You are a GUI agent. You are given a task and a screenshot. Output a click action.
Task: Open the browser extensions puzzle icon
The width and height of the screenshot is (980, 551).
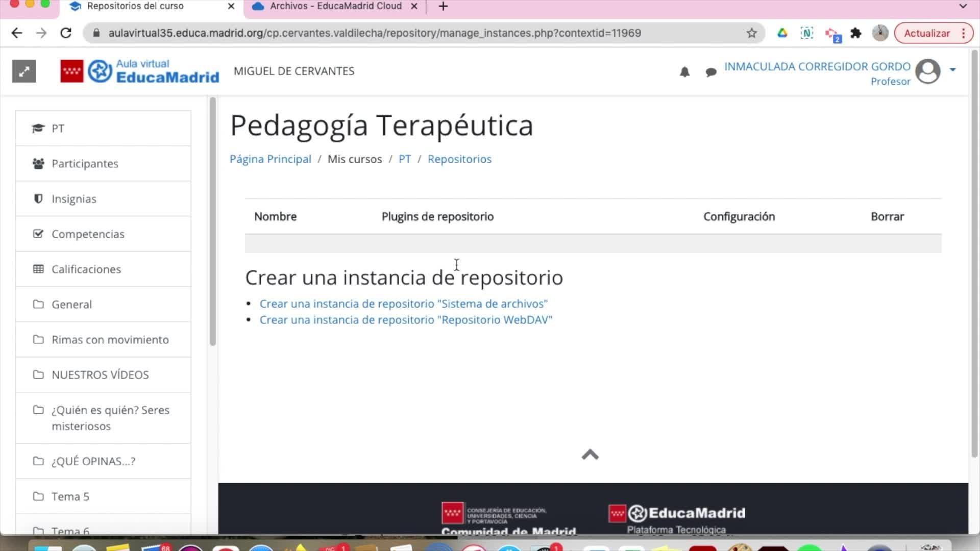coord(856,33)
